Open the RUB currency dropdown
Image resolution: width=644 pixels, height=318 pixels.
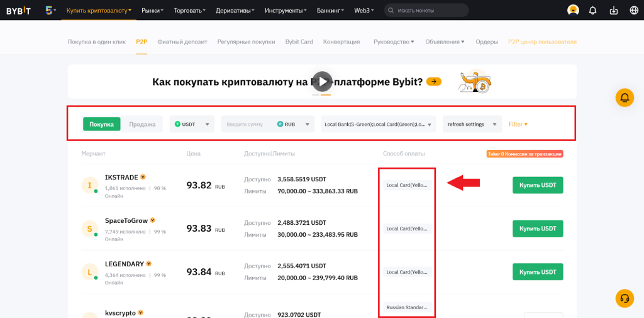[x=295, y=124]
